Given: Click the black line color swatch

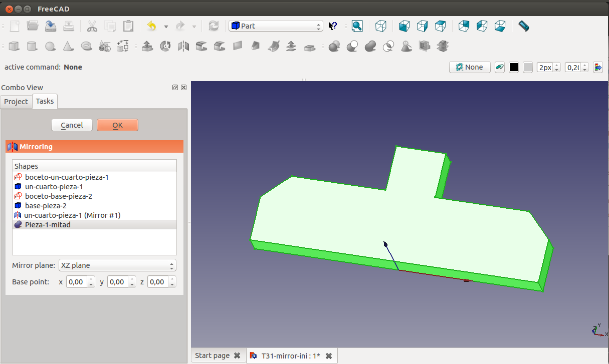Looking at the screenshot, I should [514, 67].
